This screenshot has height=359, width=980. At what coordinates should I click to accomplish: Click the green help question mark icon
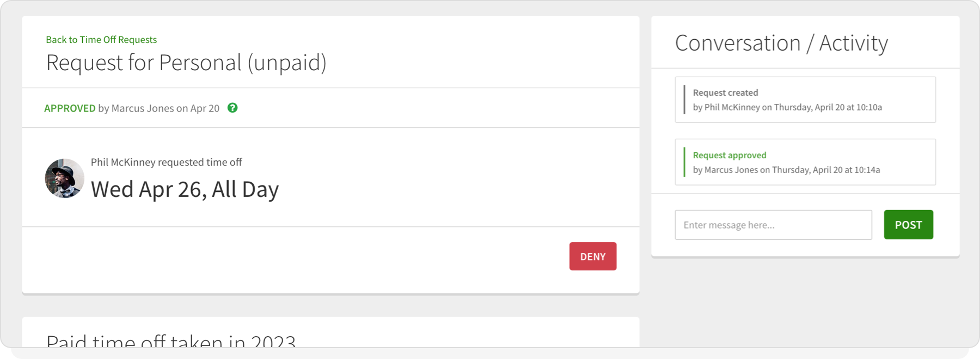pyautogui.click(x=232, y=108)
